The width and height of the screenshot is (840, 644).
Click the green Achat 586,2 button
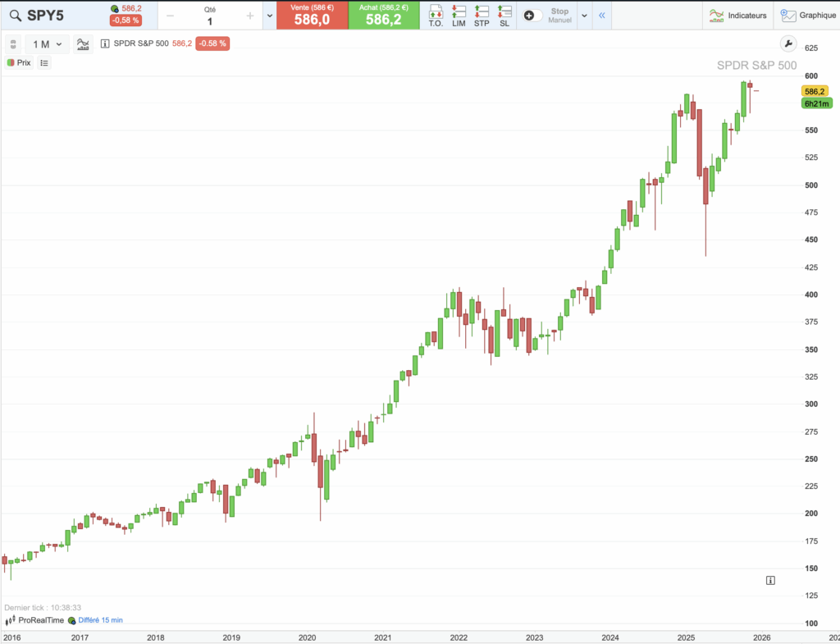383,15
